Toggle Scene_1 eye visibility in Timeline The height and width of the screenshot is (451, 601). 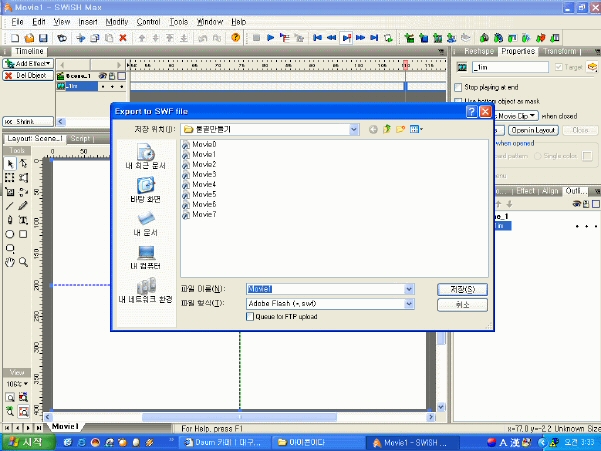click(102, 76)
